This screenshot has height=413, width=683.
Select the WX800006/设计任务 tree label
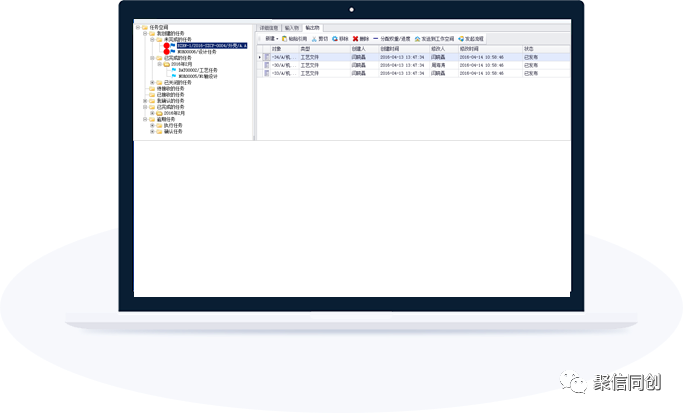[x=197, y=51]
